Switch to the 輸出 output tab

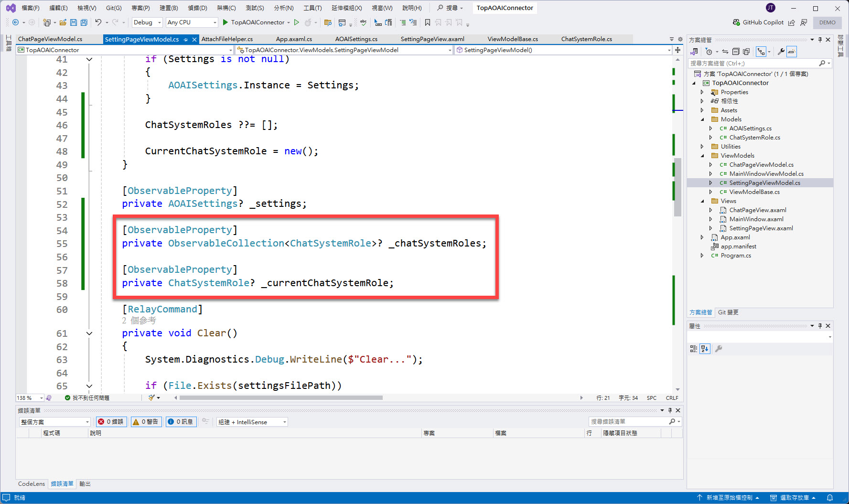pos(85,484)
